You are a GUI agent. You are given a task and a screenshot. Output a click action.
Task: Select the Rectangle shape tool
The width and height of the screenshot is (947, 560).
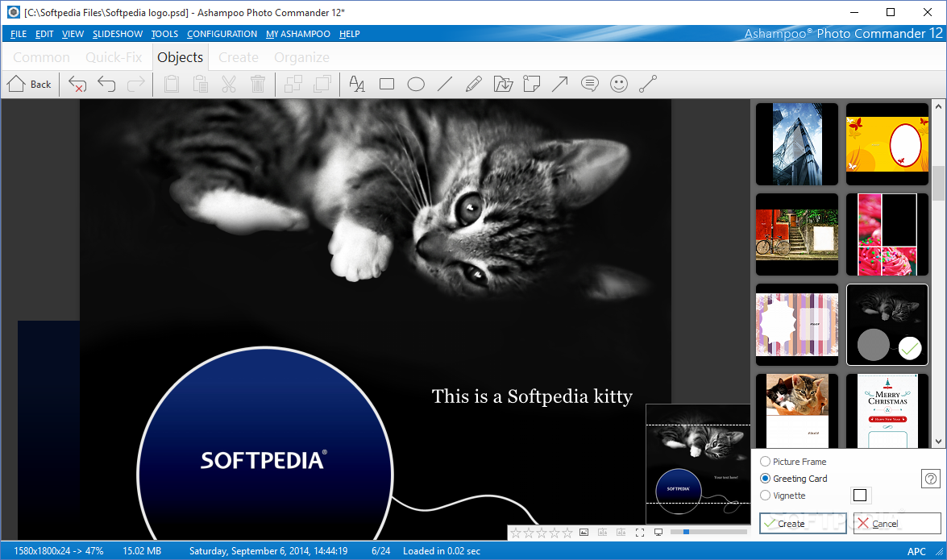pos(387,84)
